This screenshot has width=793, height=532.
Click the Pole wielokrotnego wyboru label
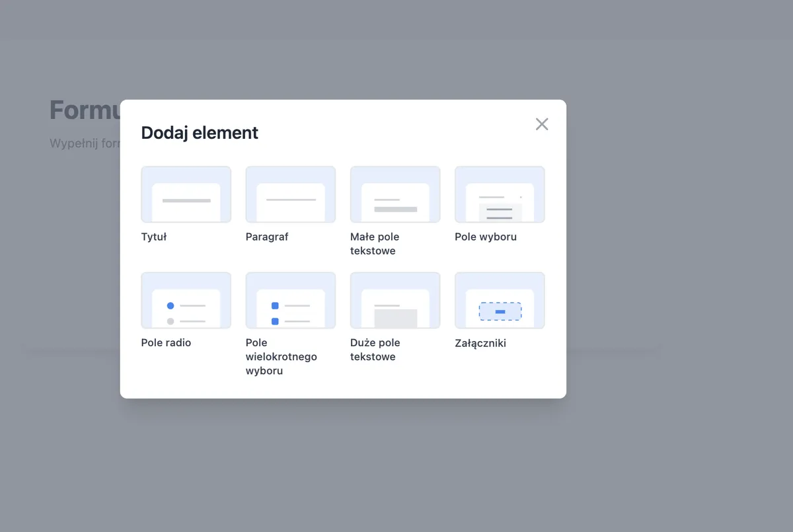click(282, 357)
